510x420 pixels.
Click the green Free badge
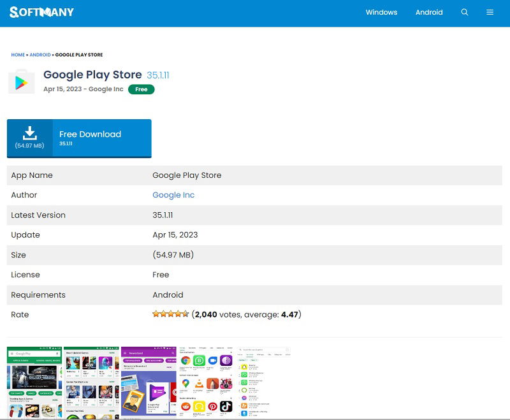click(x=141, y=89)
